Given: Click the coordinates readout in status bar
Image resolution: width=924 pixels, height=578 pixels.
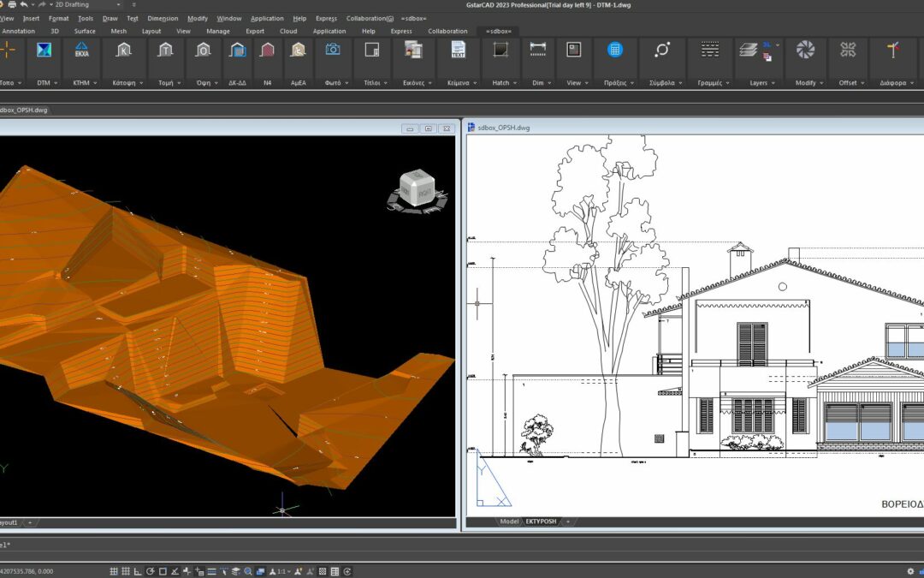Looking at the screenshot, I should coord(27,571).
